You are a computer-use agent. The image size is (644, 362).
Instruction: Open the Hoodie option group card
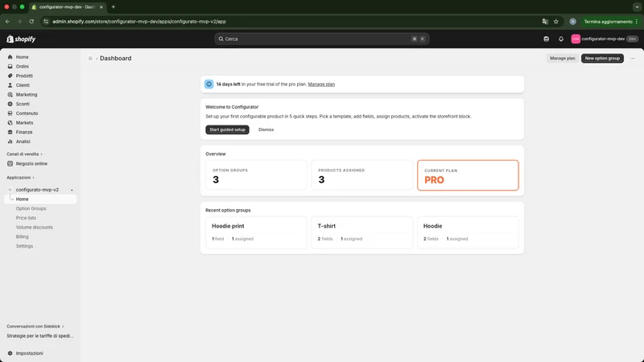point(468,232)
